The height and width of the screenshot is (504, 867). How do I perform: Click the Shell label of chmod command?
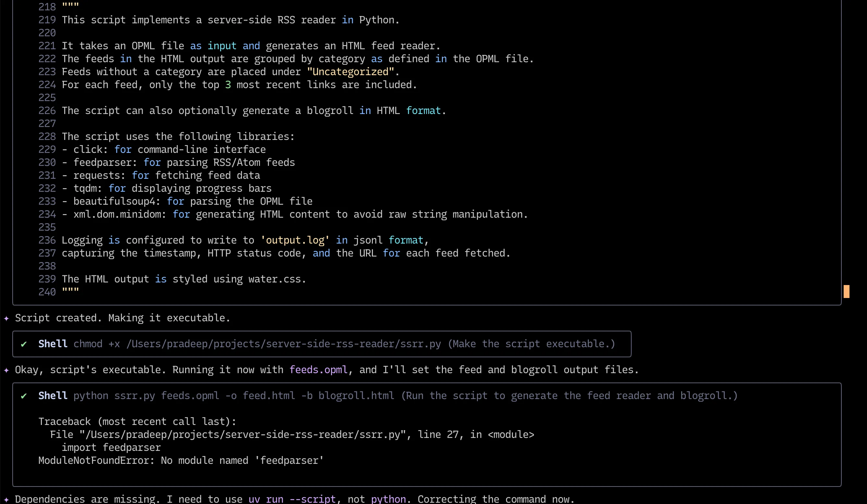(x=53, y=344)
